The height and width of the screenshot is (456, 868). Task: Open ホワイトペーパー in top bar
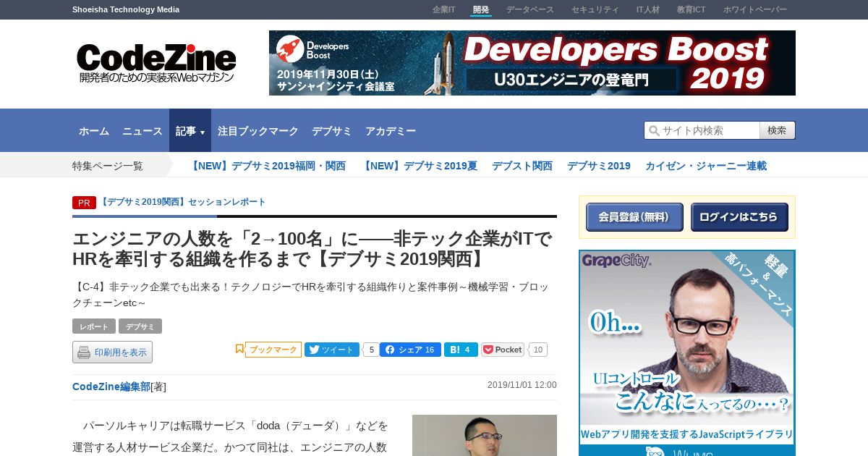[x=755, y=9]
